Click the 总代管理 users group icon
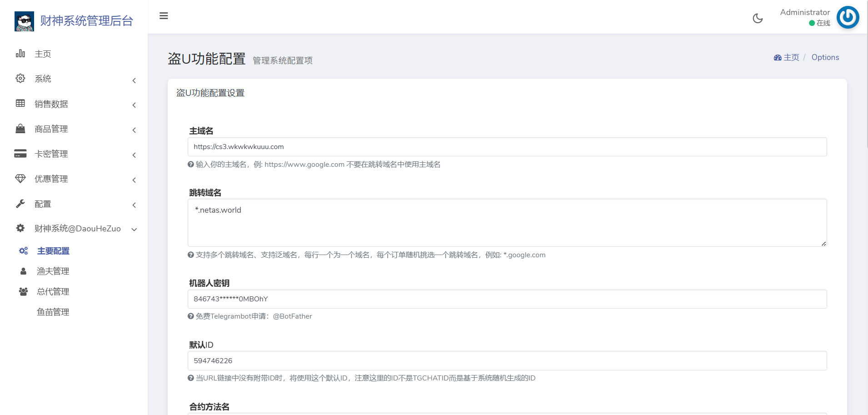868x415 pixels. click(23, 291)
